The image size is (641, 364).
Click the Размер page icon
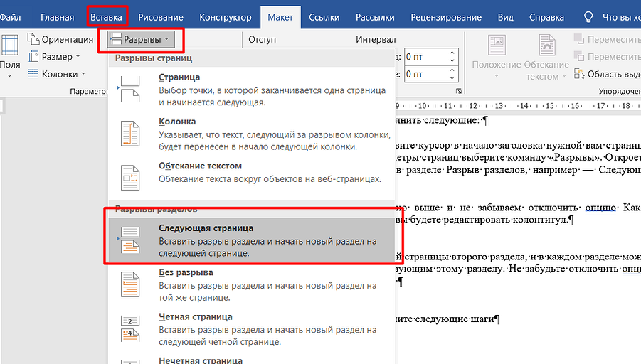(33, 56)
